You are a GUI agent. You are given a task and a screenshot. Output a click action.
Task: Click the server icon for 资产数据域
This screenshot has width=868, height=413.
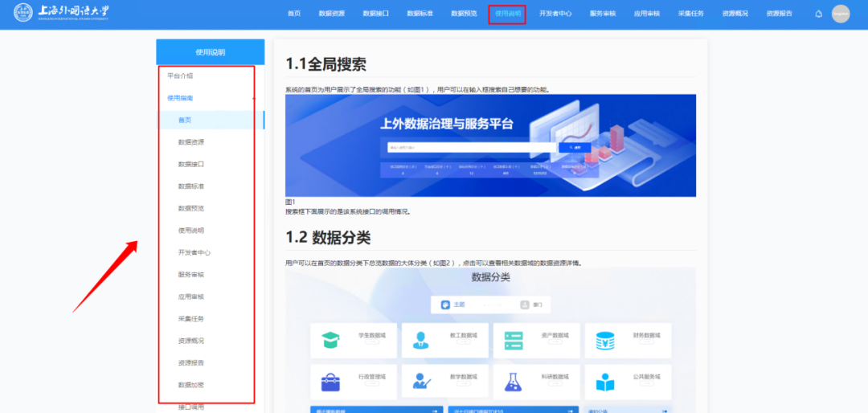tap(514, 340)
